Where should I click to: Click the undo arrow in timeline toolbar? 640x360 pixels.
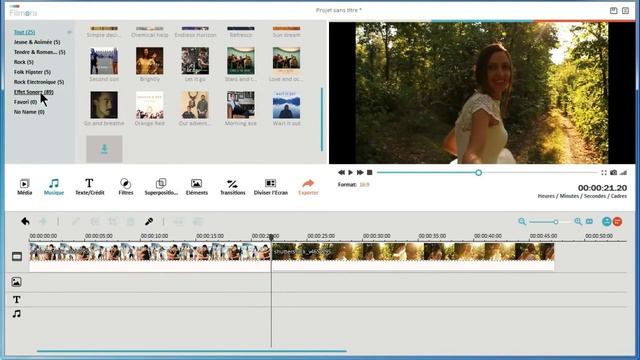pos(25,221)
